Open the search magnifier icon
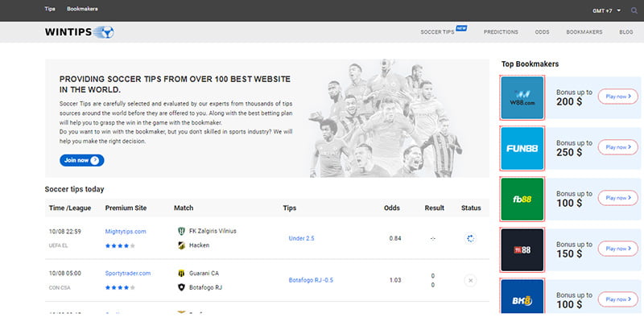Screen dimensions: 644x317 [x=634, y=10]
